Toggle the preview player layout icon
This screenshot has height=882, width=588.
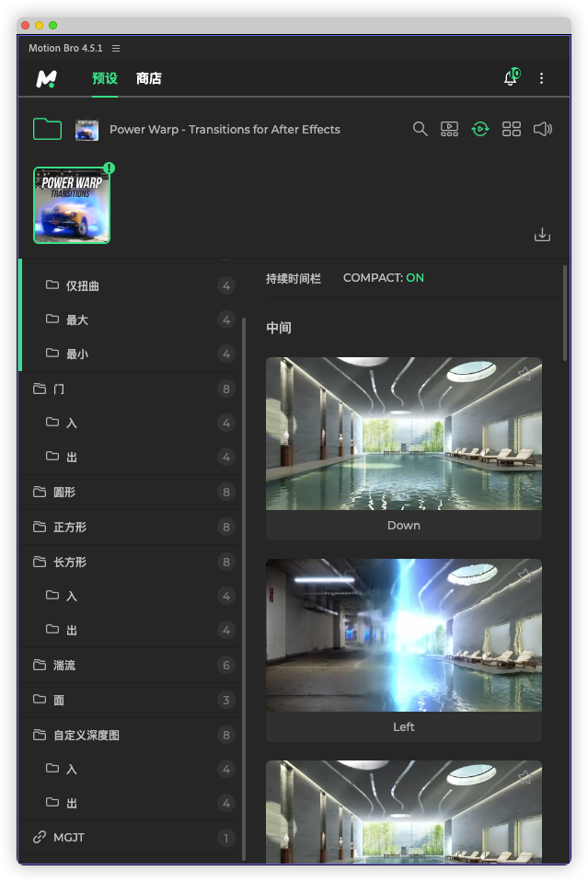tap(449, 129)
